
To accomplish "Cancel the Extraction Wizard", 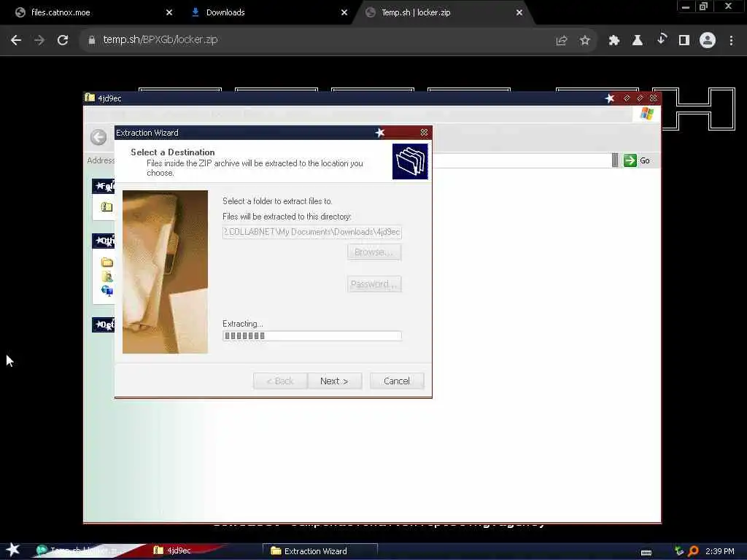I will click(397, 381).
